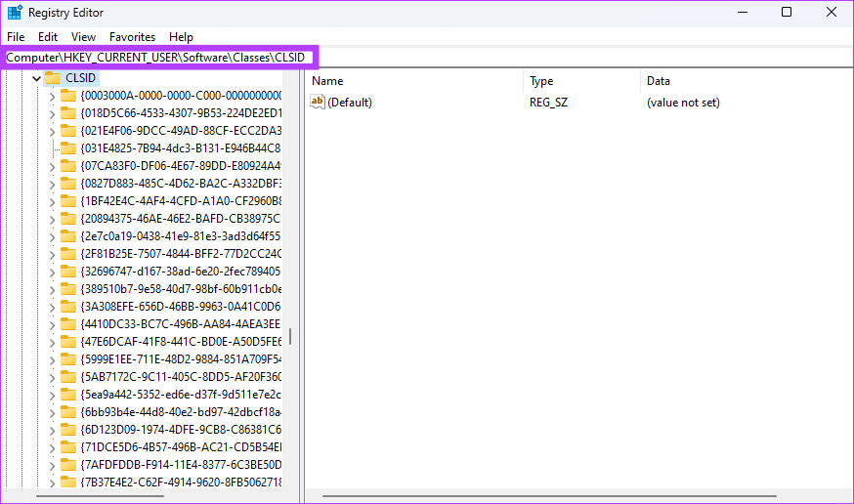Select the {3A308EFE-656D-46BB-9963 key name
Viewport: 854px width, 504px height.
[x=181, y=307]
